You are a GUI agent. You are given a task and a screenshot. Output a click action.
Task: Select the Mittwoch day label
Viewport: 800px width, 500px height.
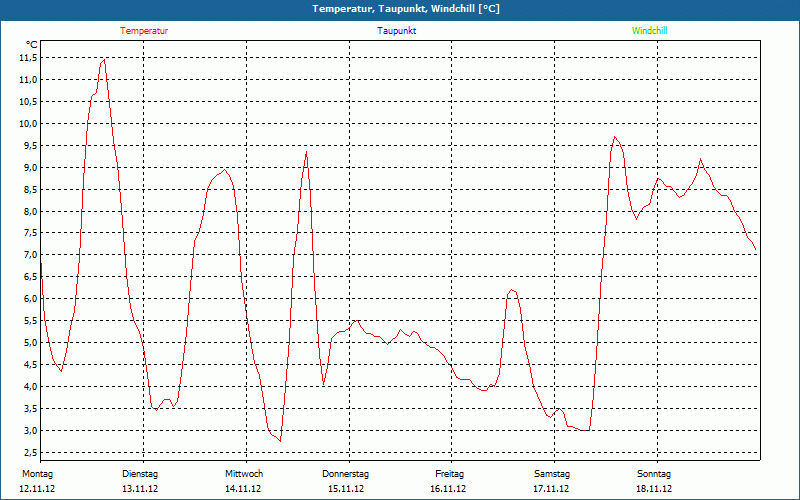tap(244, 474)
